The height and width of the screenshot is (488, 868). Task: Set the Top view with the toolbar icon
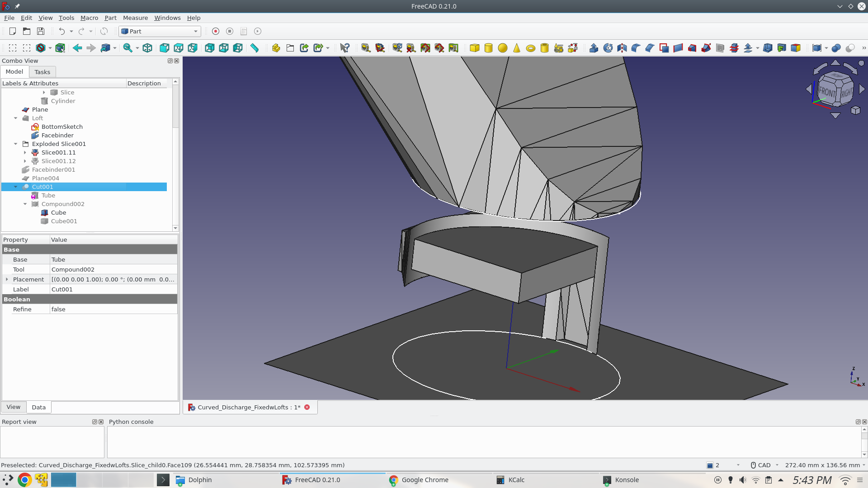pyautogui.click(x=179, y=48)
